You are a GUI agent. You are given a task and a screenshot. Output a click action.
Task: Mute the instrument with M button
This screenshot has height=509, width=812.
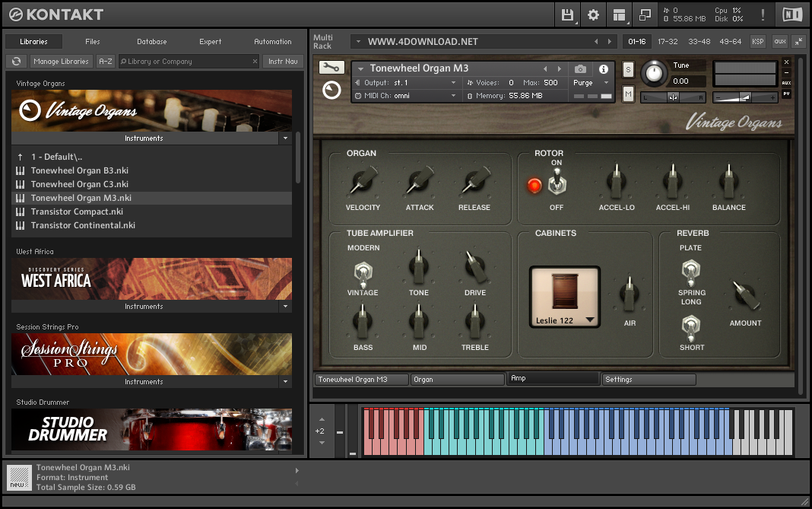tap(628, 94)
